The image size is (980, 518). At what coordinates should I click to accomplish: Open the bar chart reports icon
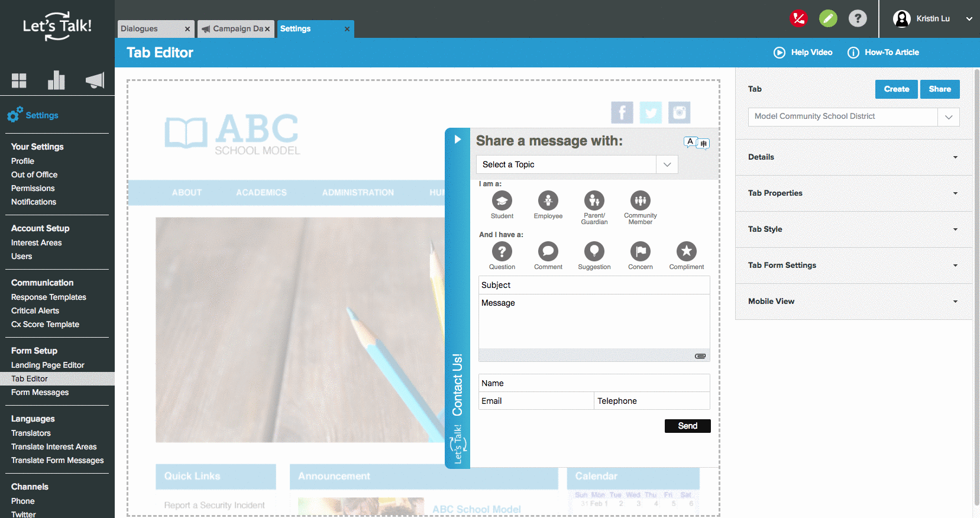pos(56,80)
